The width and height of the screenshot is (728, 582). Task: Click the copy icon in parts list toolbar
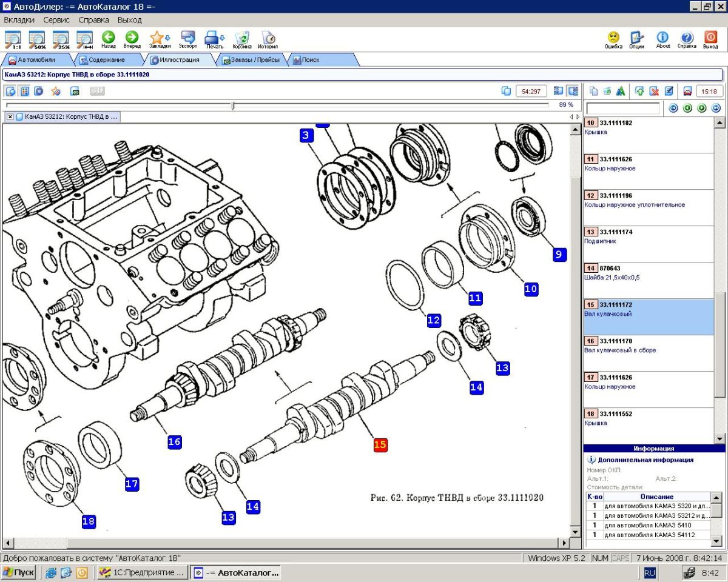[593, 91]
